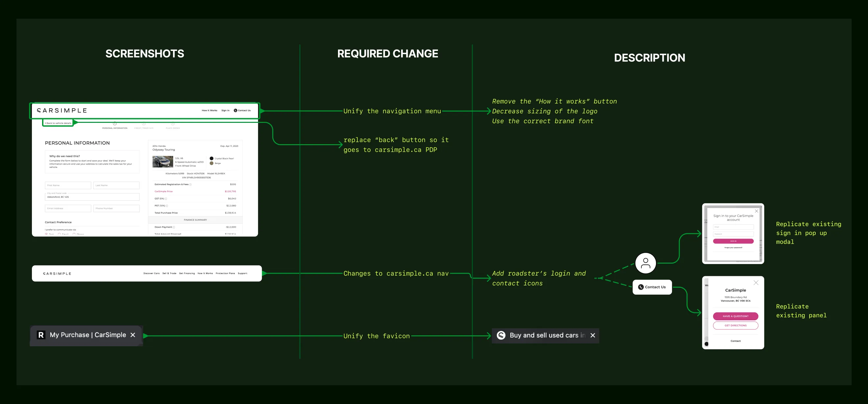This screenshot has height=404, width=868.
Task: Close the Buy and sell used cars tab
Action: pos(593,335)
